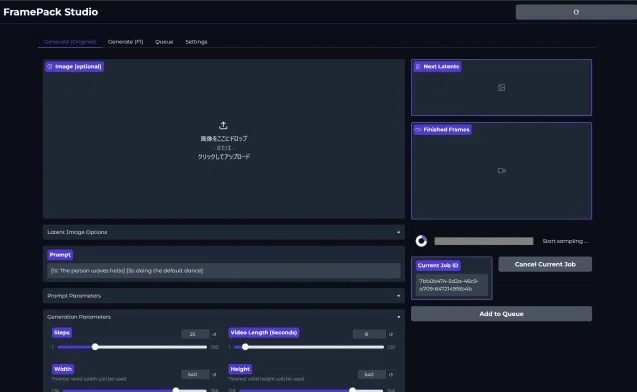Click the Japanese 'drop image here' text
The image size is (637, 392).
(224, 139)
